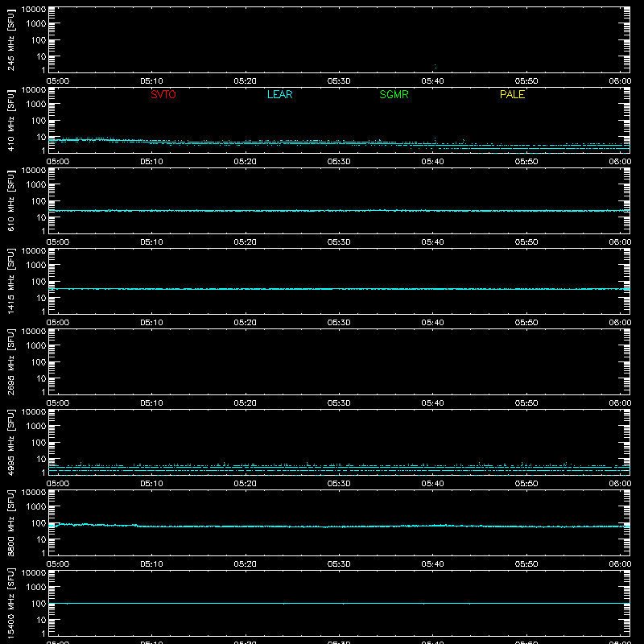Screen dimensions: 644x644
Task: Click the 10000 tick of the 8800 MHz panel
Action: (x=34, y=493)
